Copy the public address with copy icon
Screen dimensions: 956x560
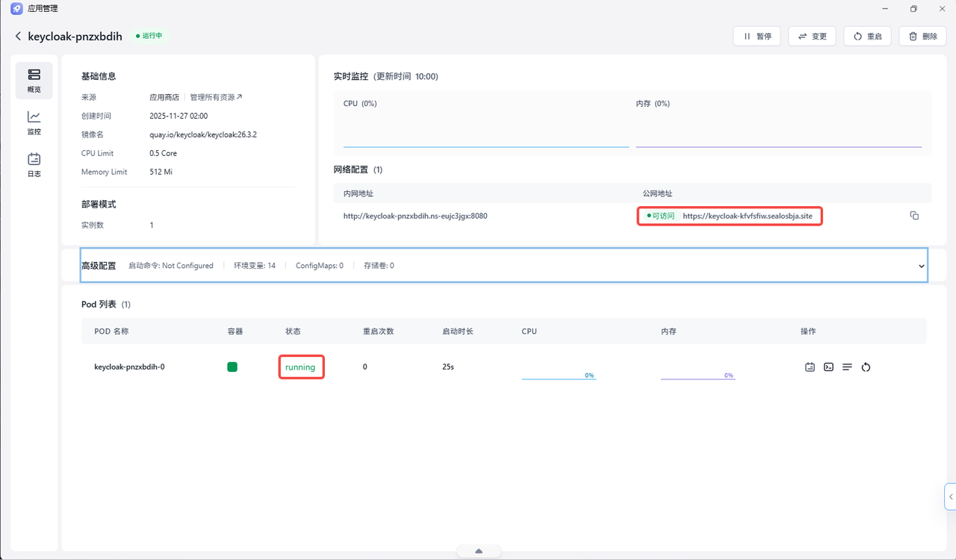click(x=914, y=216)
